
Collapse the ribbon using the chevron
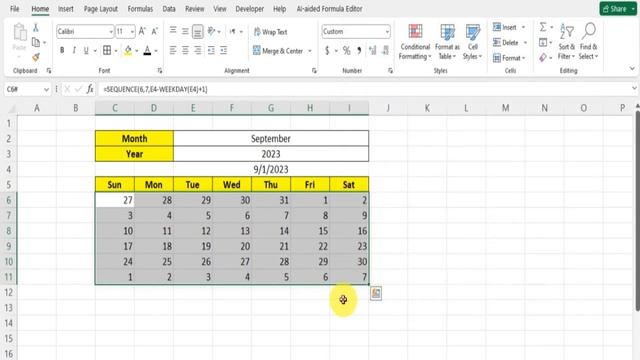point(632,69)
